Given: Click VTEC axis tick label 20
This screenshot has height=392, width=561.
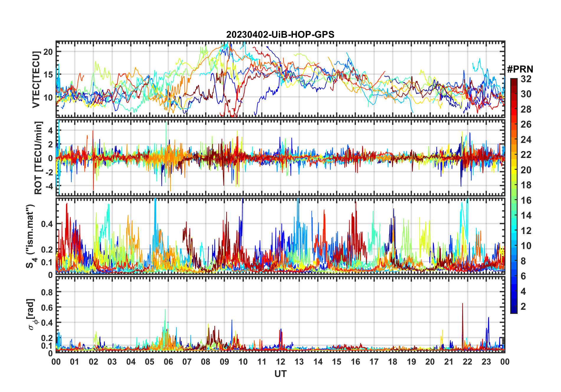Looking at the screenshot, I should 48,52.
